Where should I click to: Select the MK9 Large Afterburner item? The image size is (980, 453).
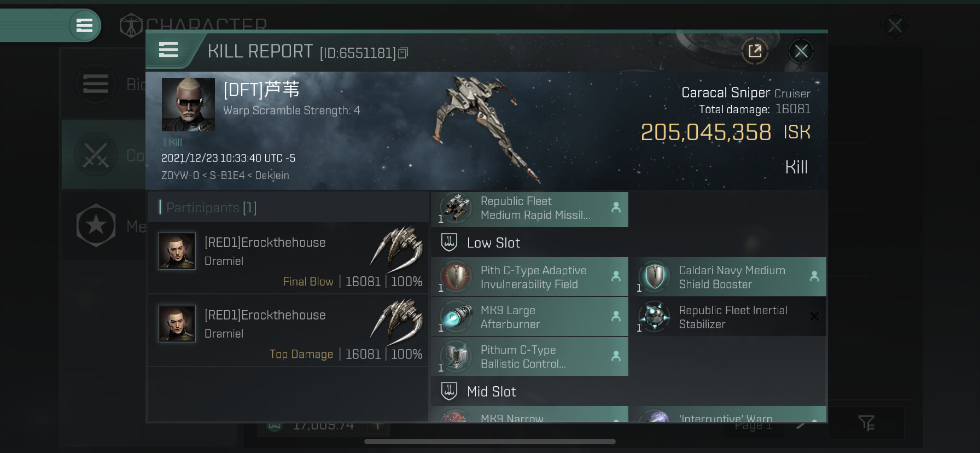click(529, 317)
